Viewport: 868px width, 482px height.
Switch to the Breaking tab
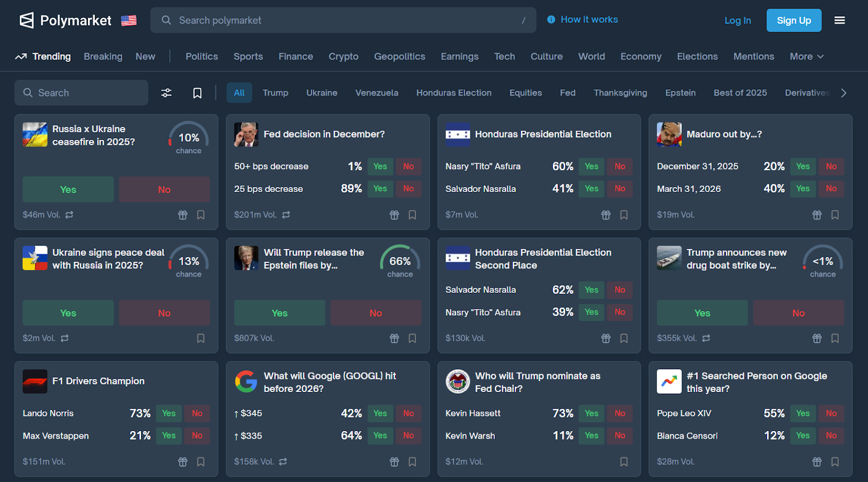coord(103,56)
